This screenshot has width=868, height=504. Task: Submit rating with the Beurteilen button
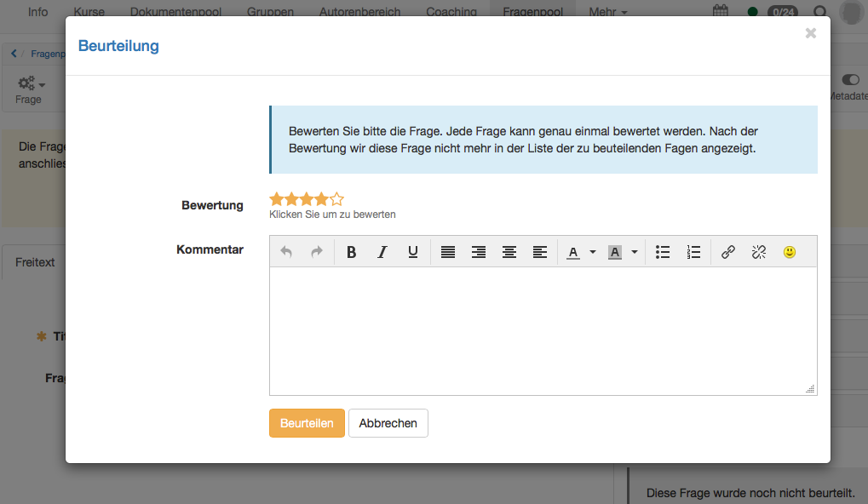coord(307,423)
